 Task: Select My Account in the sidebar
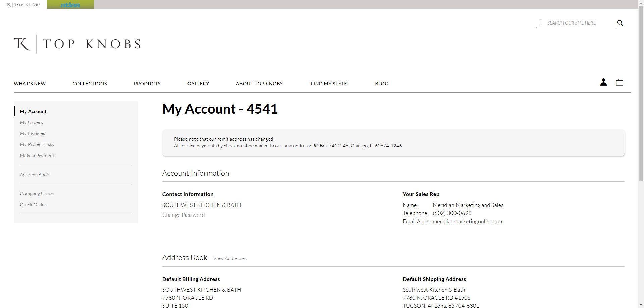click(x=33, y=111)
